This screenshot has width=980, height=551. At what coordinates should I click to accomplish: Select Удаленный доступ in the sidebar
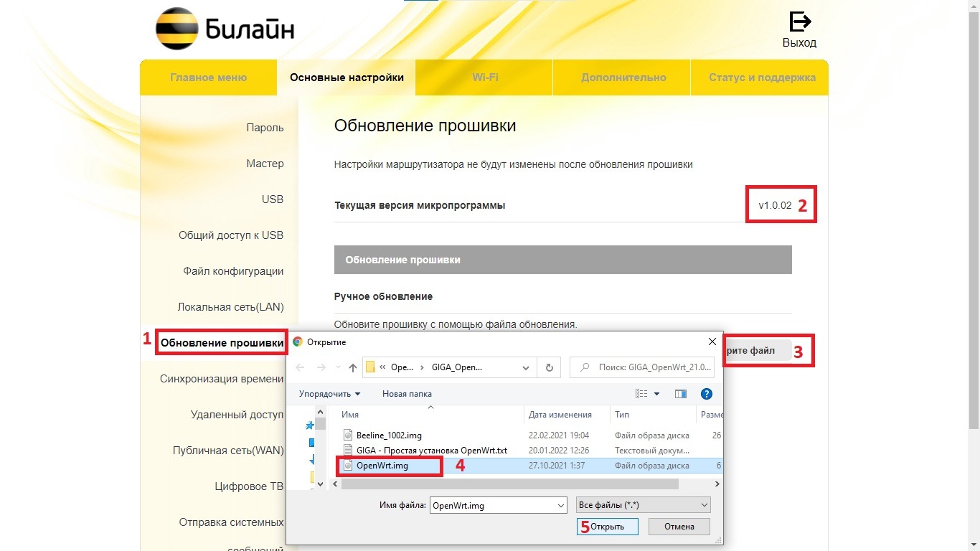tap(237, 415)
